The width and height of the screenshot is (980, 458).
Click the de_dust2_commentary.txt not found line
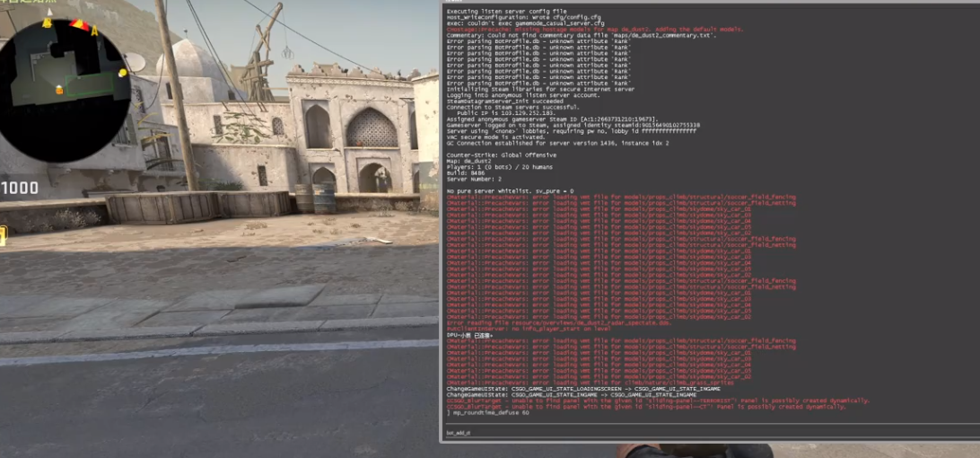[x=582, y=36]
